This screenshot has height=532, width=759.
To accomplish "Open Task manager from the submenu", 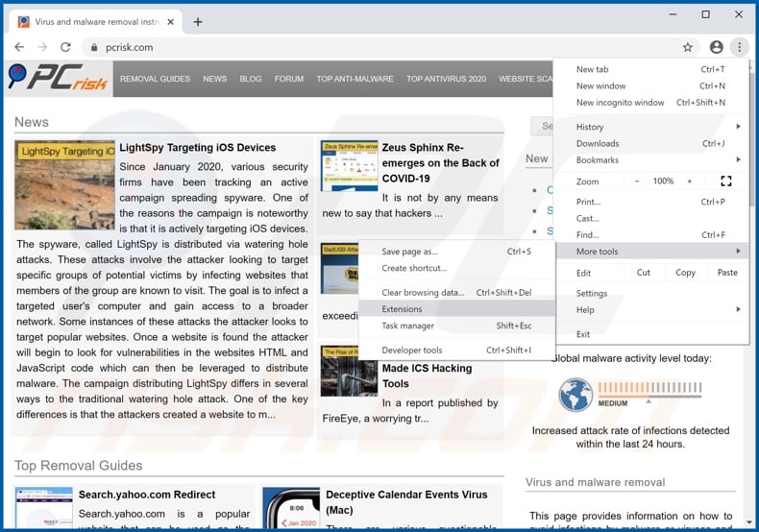I will pyautogui.click(x=456, y=326).
